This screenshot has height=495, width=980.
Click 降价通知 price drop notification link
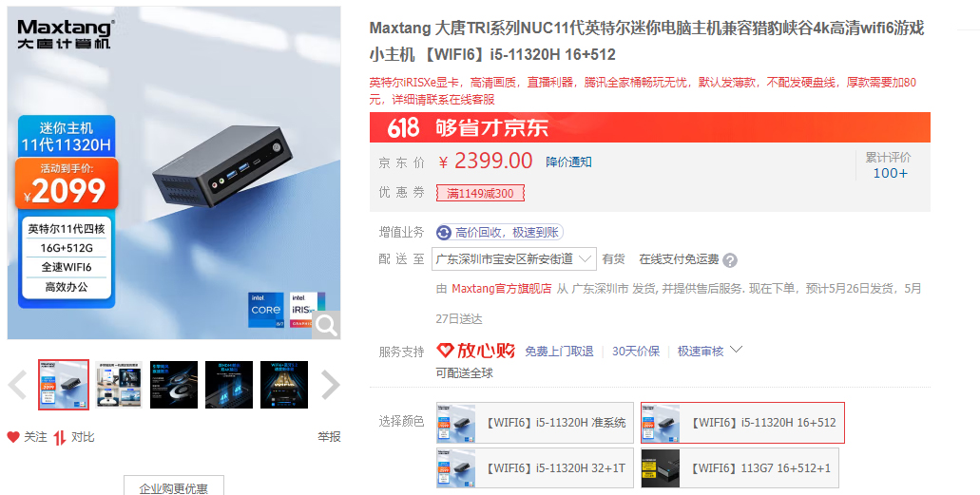(x=568, y=162)
